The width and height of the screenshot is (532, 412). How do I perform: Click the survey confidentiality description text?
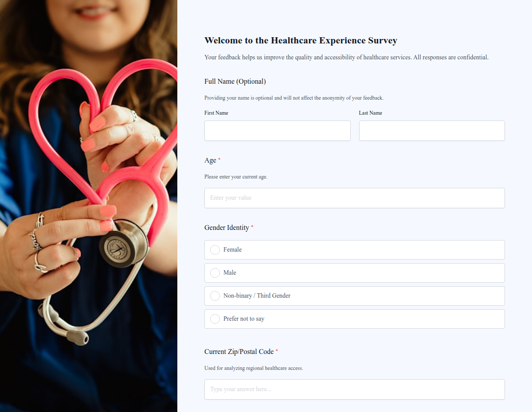346,58
